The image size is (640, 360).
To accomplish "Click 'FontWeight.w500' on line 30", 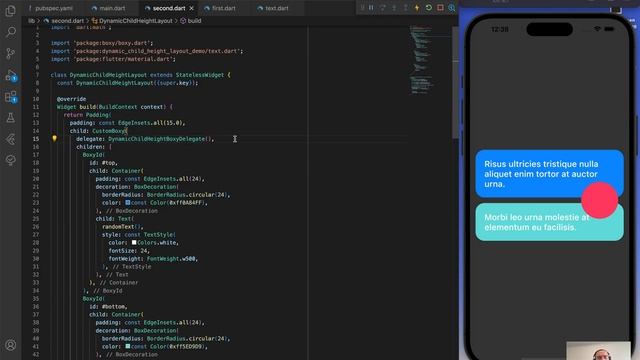I will 172,259.
